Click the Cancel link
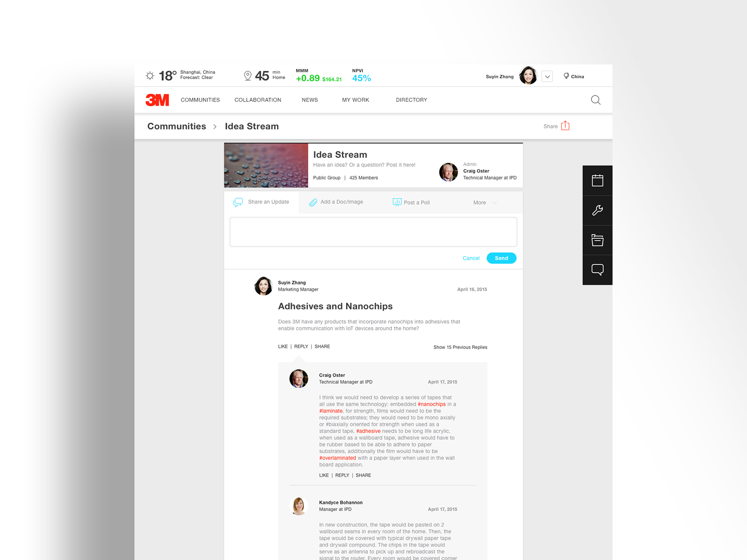This screenshot has height=560, width=747. pos(471,258)
